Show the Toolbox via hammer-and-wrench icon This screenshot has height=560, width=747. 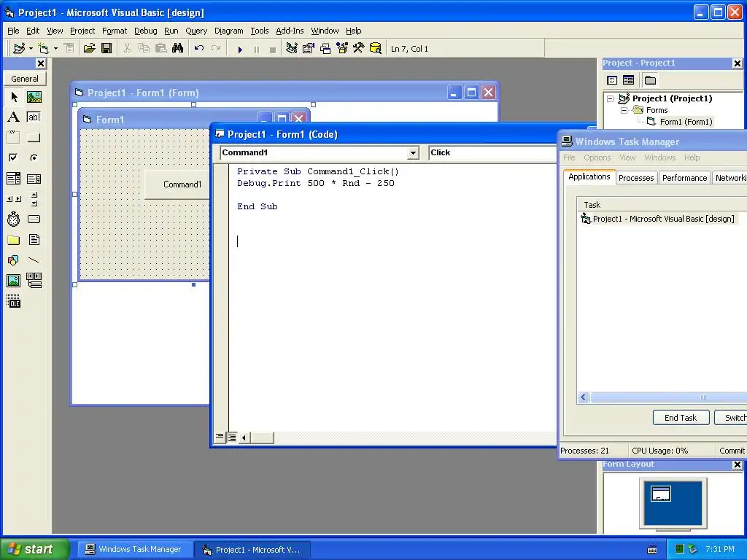[x=359, y=49]
